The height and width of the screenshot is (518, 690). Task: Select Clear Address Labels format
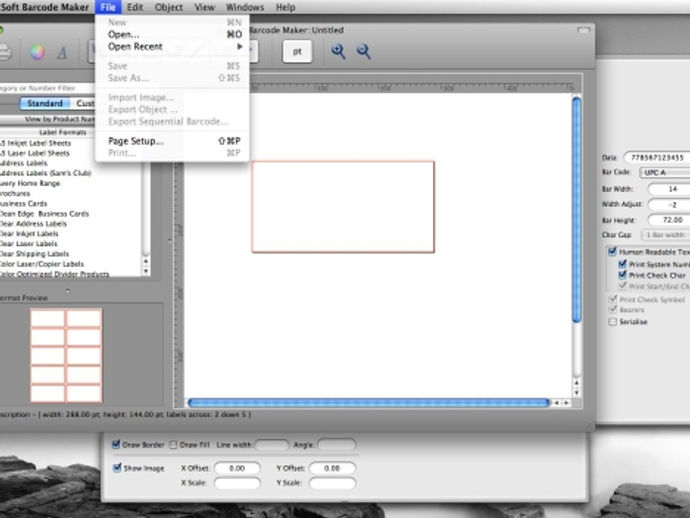click(33, 224)
